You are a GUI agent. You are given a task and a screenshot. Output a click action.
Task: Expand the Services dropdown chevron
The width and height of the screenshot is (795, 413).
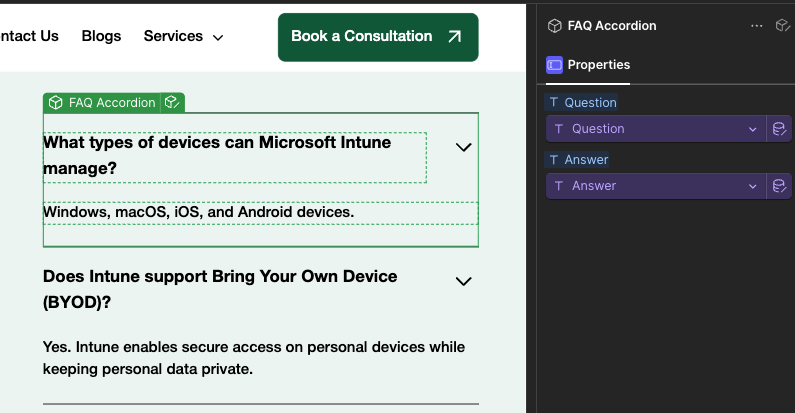click(218, 37)
